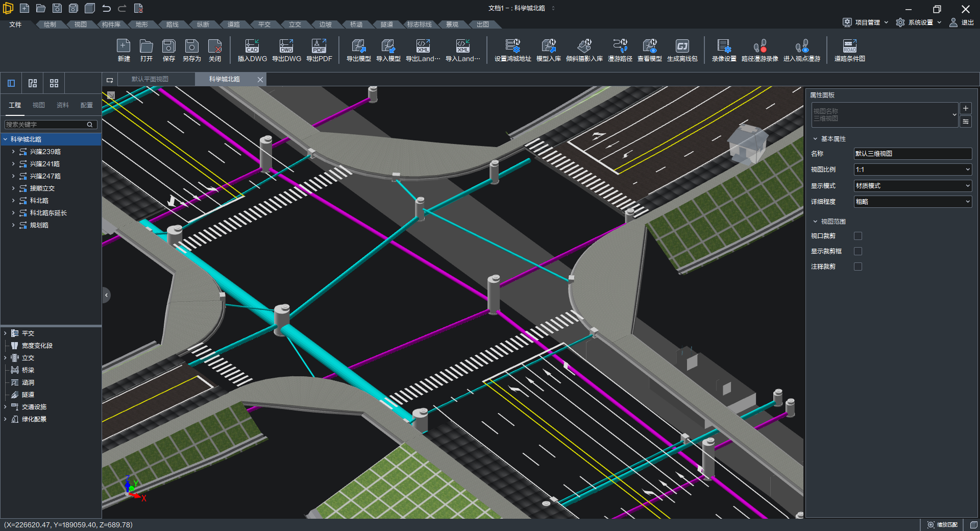Image resolution: width=980 pixels, height=531 pixels.
Task: Click the 道路条件图 icon
Action: (x=849, y=50)
